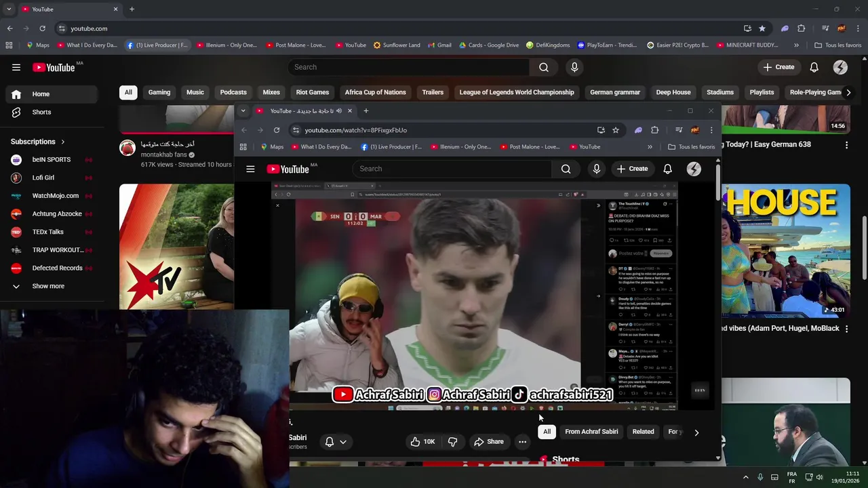The height and width of the screenshot is (488, 868).
Task: Select the All filter chip in the back window
Action: click(x=128, y=92)
